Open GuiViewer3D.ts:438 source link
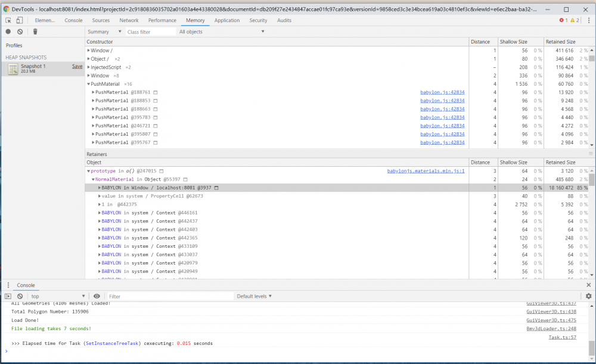 [x=551, y=312]
